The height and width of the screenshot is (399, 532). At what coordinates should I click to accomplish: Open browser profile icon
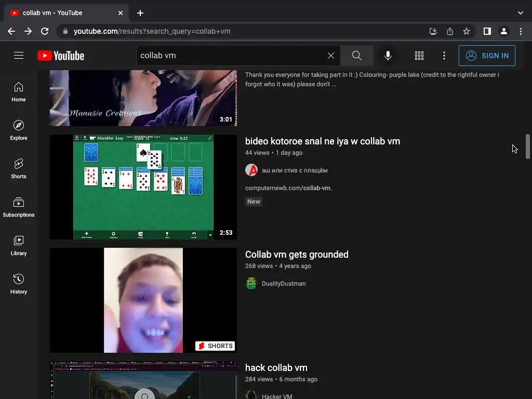pyautogui.click(x=504, y=31)
